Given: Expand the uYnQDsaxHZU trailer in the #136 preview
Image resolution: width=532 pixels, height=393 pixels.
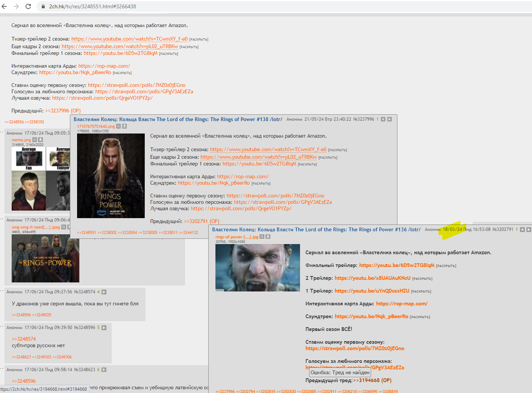Looking at the screenshot, I should coord(421,291).
